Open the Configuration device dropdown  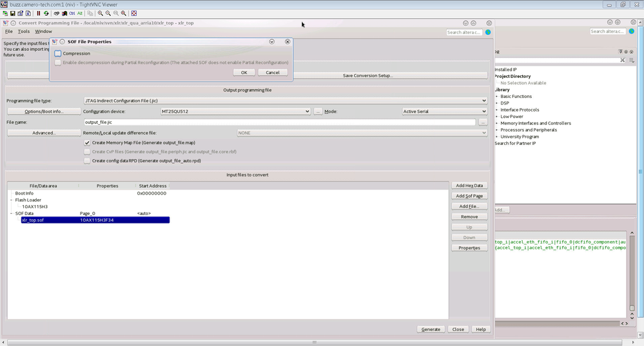tap(236, 111)
